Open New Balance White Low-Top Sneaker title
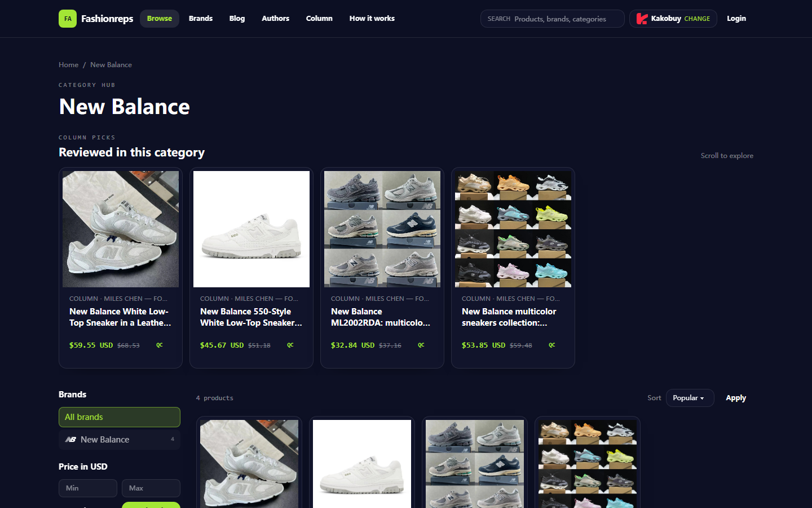Viewport: 812px width, 508px height. pos(120,317)
